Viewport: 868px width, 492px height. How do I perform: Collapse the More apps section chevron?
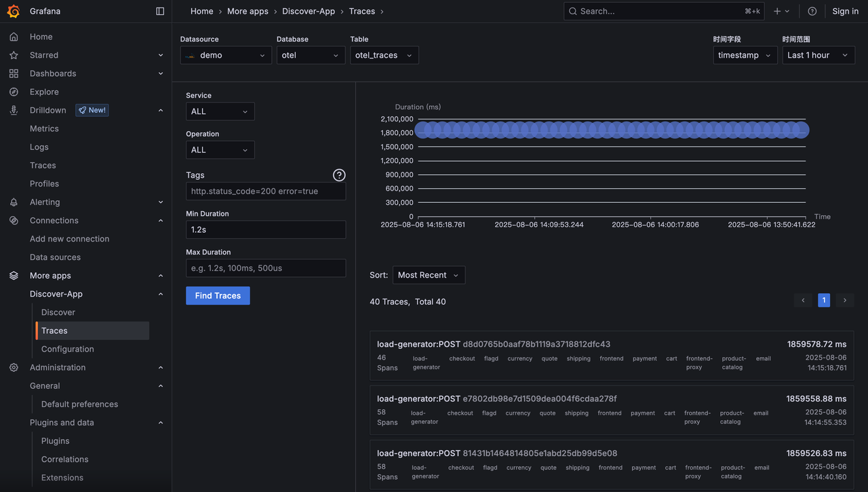click(x=161, y=276)
